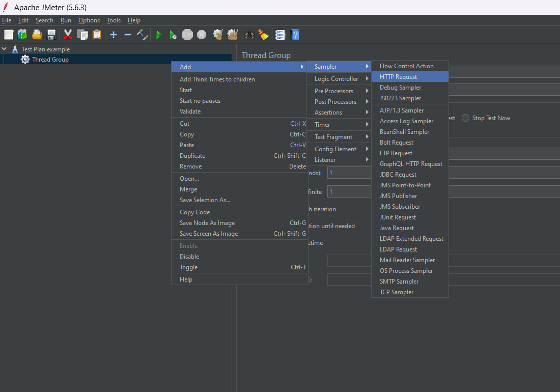Select Save Selection As option
This screenshot has height=392, width=560.
pyautogui.click(x=239, y=200)
